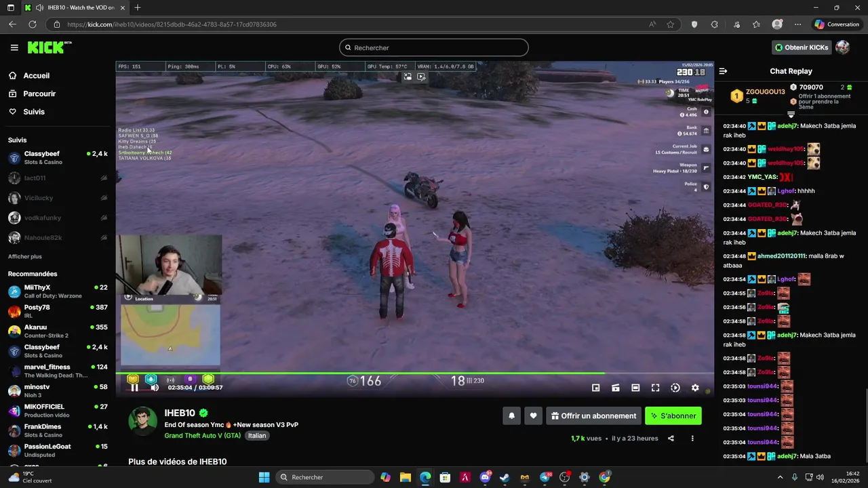868x488 pixels.
Task: Click IHEB10 streamer avatar
Action: pos(142,422)
